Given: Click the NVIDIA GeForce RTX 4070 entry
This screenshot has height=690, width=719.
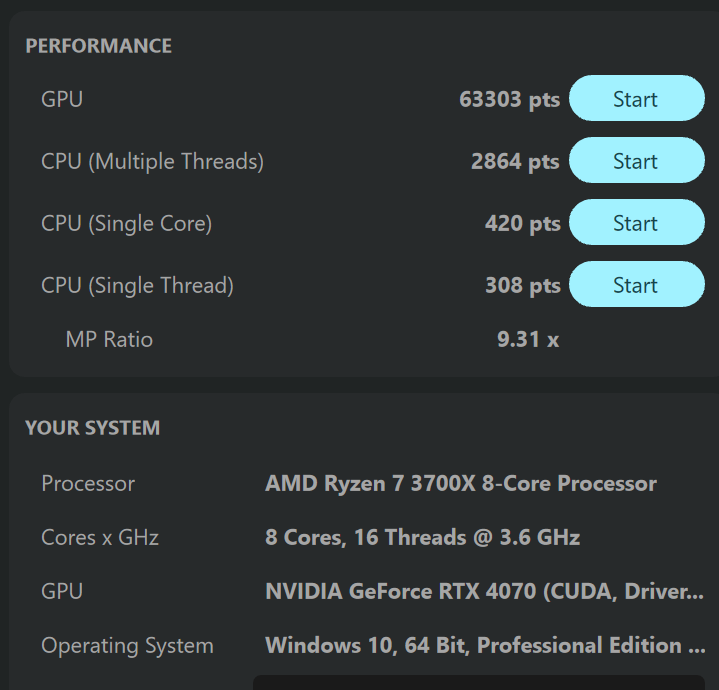Looking at the screenshot, I should [484, 592].
